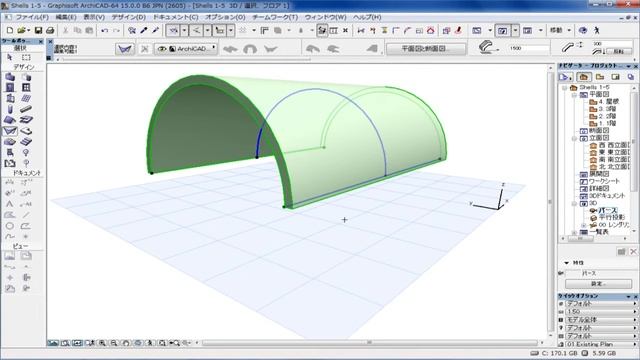Open the ドキュメント(C) menu
This screenshot has height=360, width=640.
176,18
